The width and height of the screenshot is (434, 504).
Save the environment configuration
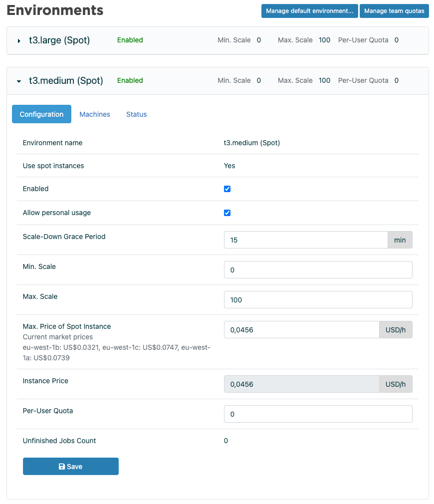[71, 467]
